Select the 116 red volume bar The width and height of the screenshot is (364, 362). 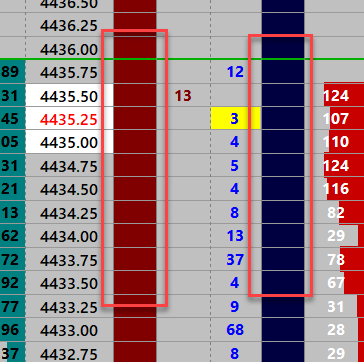pyautogui.click(x=345, y=189)
